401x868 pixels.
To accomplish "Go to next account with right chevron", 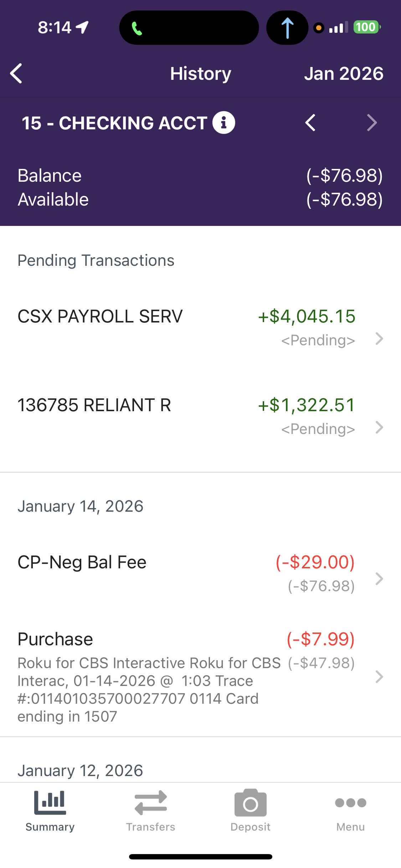I will coord(371,123).
